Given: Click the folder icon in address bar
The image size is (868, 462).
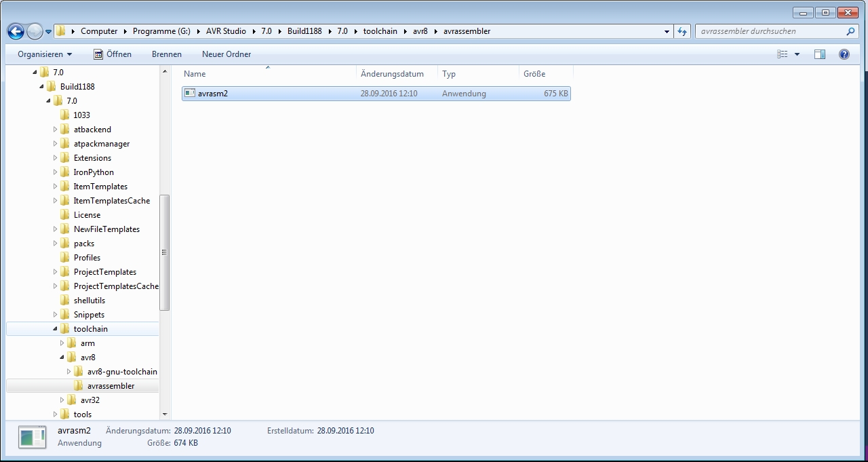Looking at the screenshot, I should 61,31.
